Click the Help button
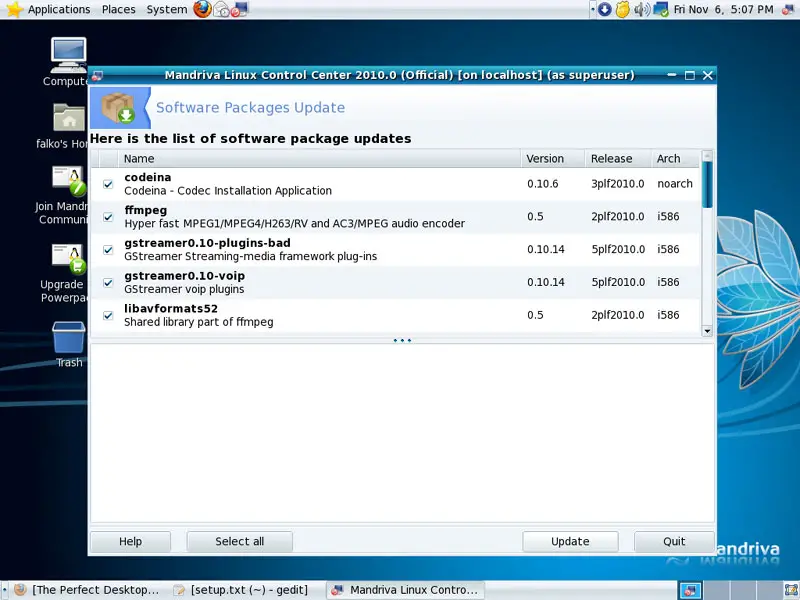 130,541
